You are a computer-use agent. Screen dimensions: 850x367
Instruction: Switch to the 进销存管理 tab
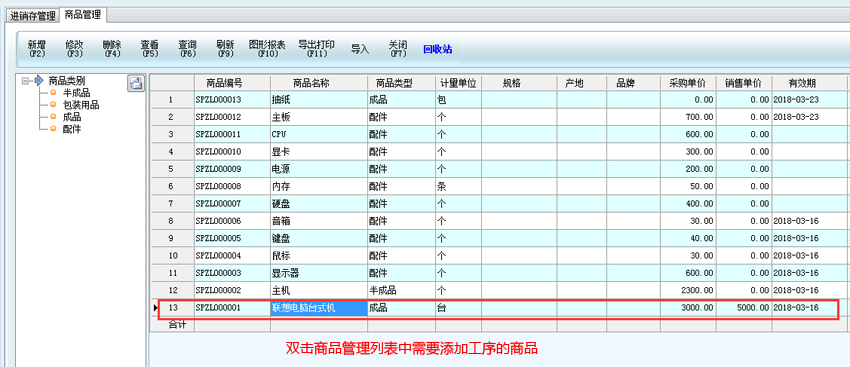(x=33, y=16)
